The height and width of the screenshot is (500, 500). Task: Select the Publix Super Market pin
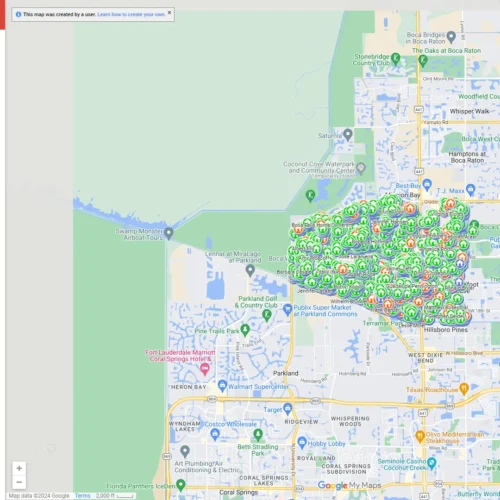click(287, 310)
